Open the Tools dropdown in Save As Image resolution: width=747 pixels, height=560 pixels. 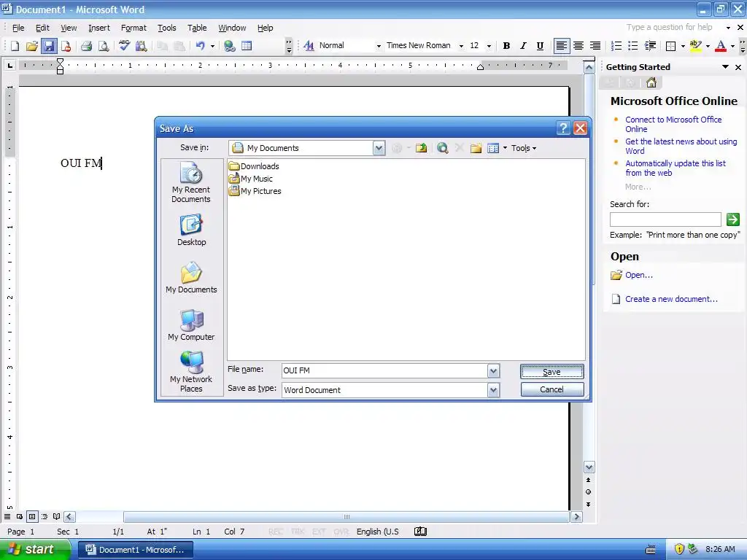point(524,148)
